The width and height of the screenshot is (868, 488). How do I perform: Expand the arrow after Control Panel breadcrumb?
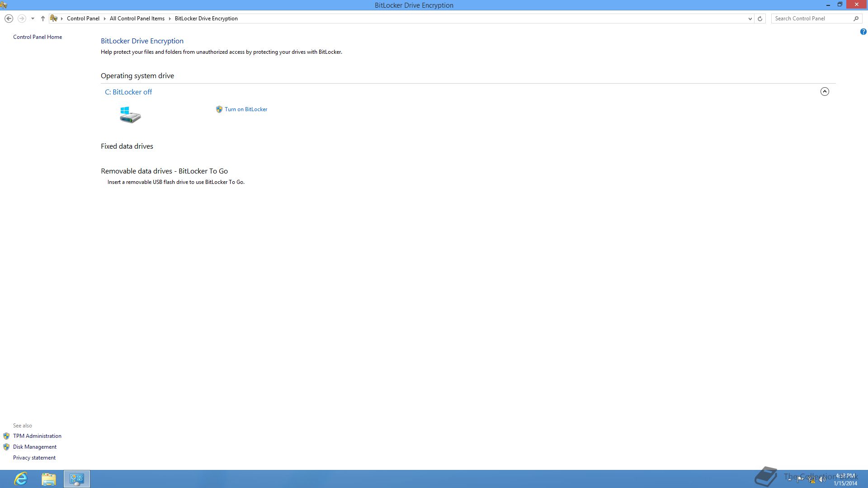point(105,19)
